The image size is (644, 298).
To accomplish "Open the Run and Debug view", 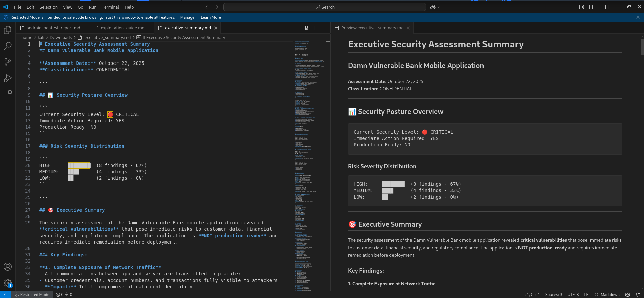I will click(7, 78).
